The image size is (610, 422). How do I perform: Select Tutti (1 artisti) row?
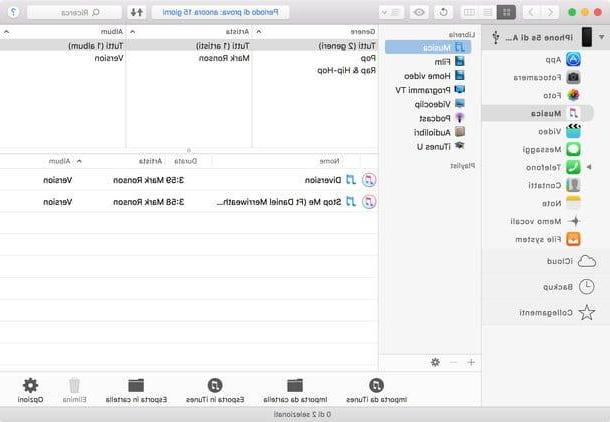click(x=189, y=46)
